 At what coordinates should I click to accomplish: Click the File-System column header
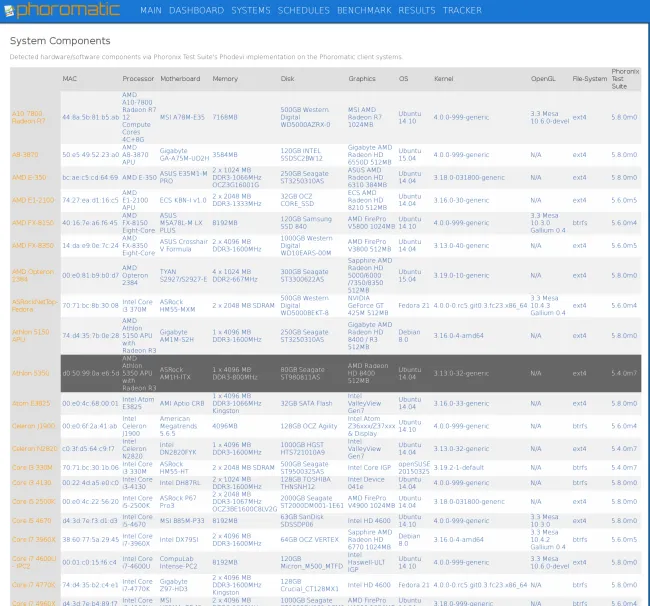[589, 79]
